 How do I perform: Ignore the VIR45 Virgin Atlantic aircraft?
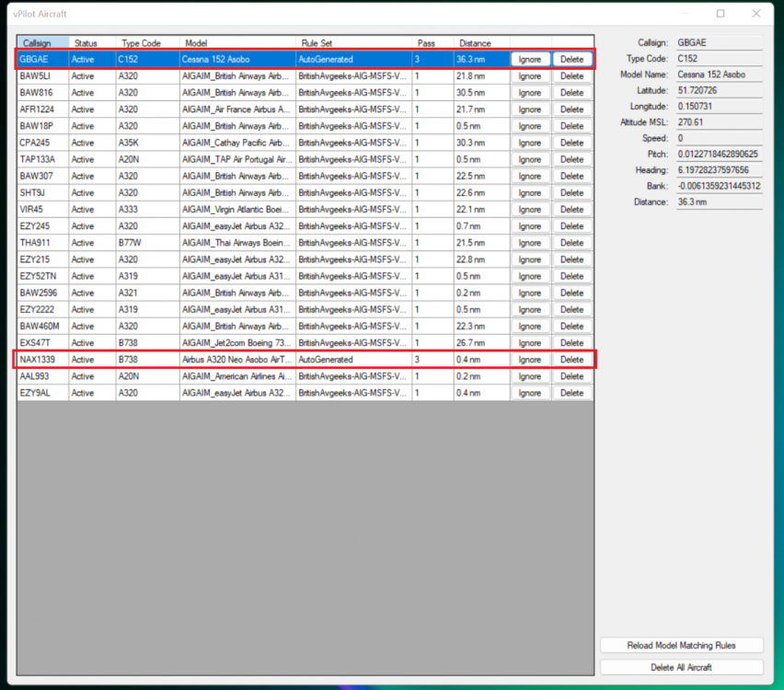(530, 210)
